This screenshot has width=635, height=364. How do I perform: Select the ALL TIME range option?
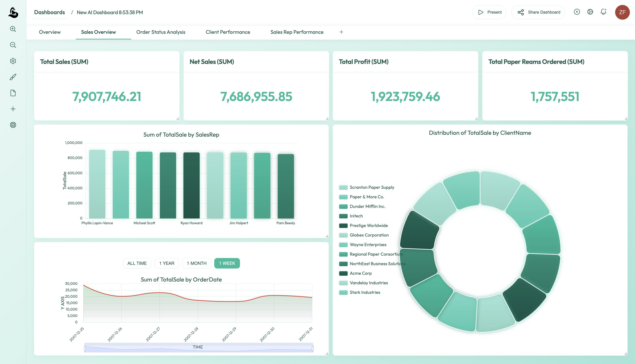[x=137, y=263]
